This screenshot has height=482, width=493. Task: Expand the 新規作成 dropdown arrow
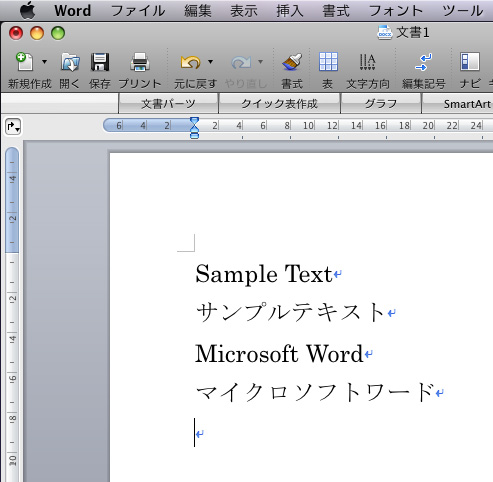[x=44, y=62]
